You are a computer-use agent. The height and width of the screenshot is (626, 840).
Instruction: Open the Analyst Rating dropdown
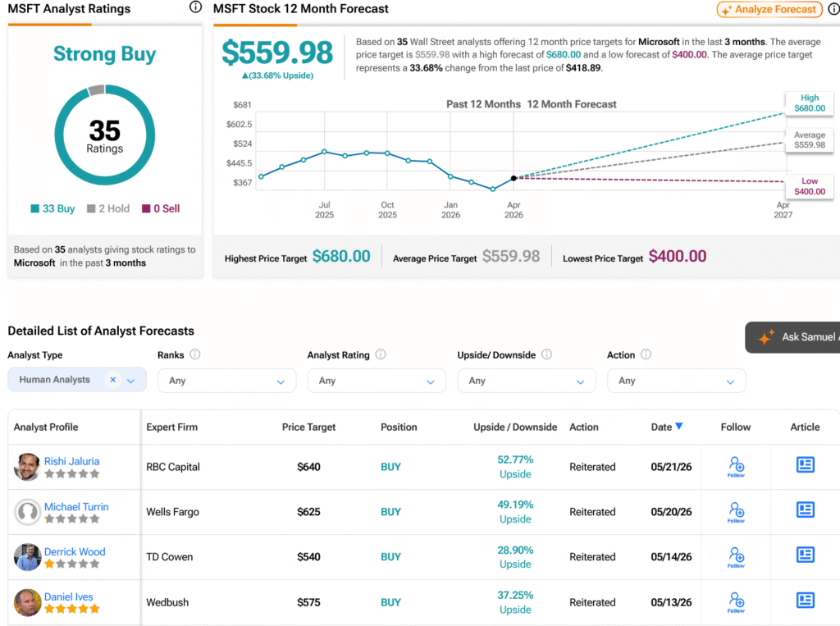(x=377, y=381)
